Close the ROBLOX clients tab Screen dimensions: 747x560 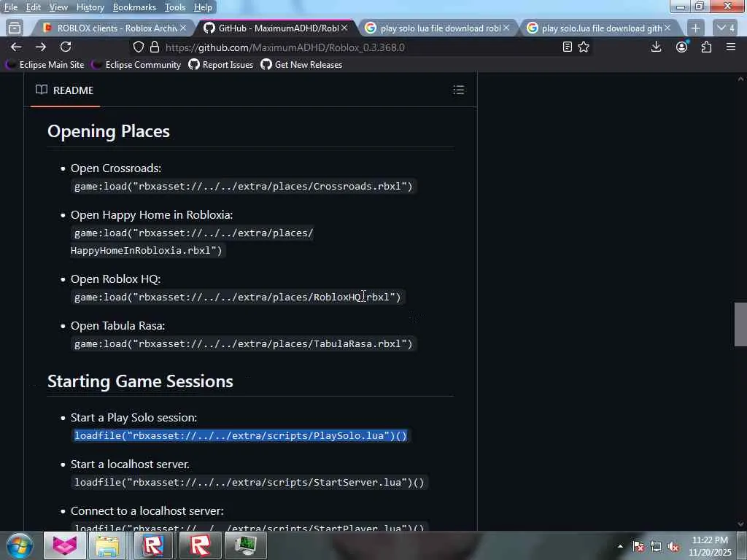tap(183, 28)
